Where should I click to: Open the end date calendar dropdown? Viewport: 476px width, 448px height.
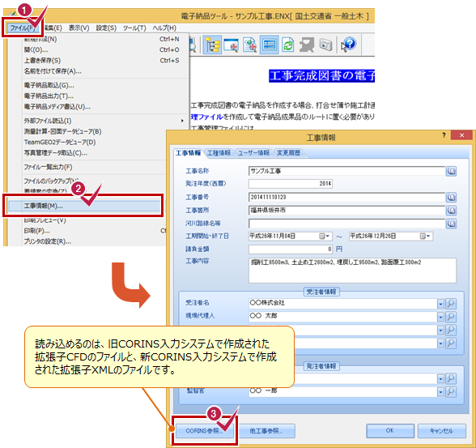425,237
